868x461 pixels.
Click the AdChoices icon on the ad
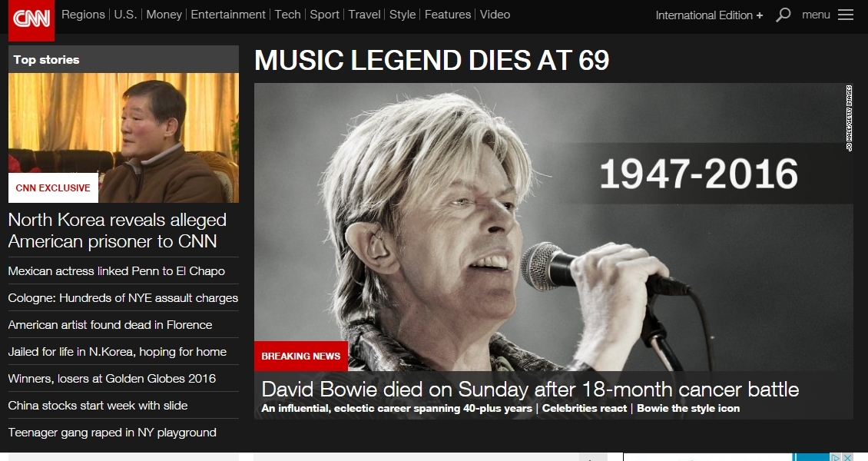[x=835, y=457]
